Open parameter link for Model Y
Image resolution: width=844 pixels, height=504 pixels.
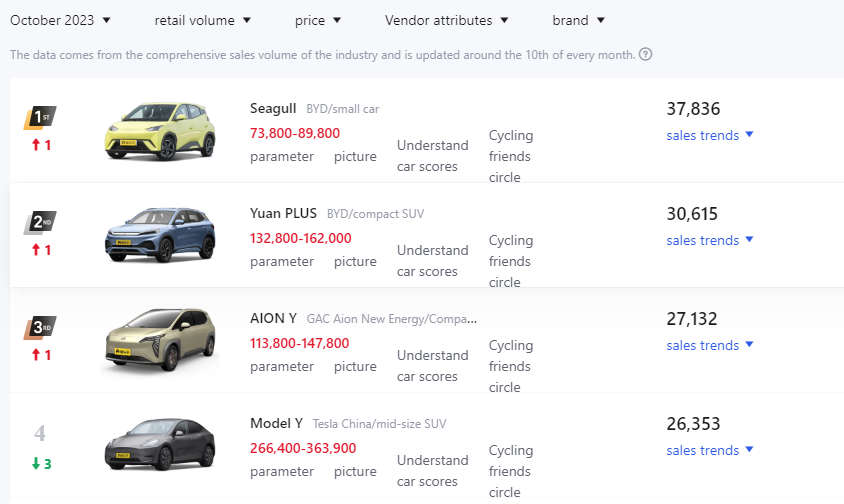tap(282, 472)
